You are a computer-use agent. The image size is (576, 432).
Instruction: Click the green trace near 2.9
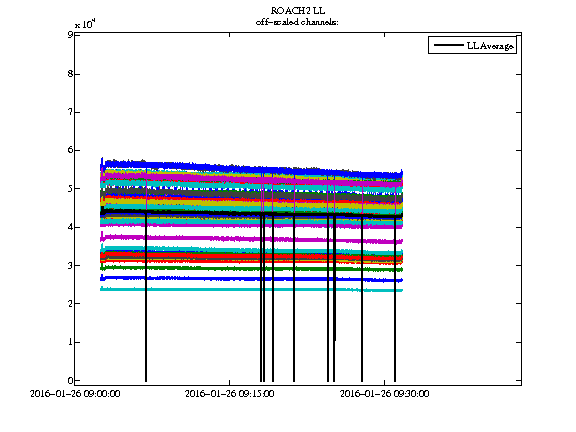pos(252,269)
